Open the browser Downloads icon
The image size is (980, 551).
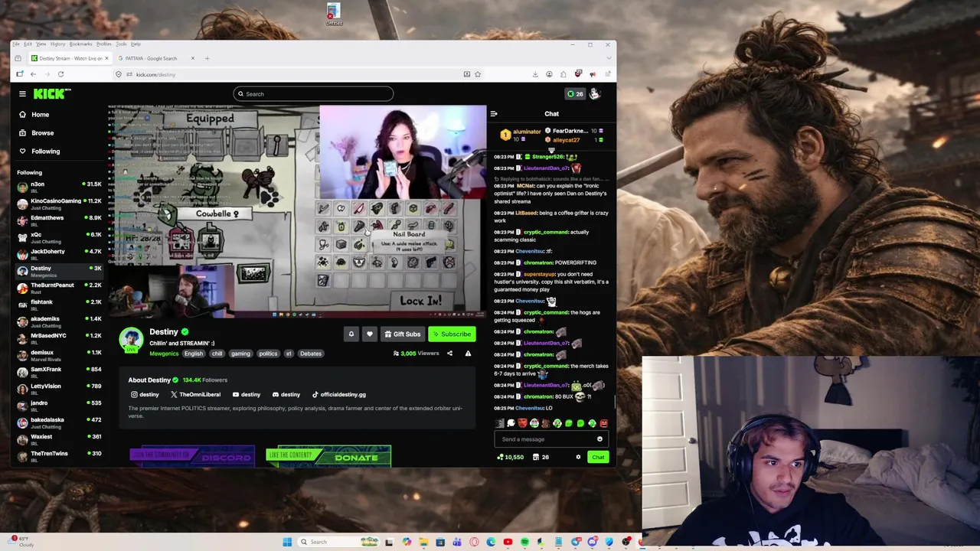(535, 74)
